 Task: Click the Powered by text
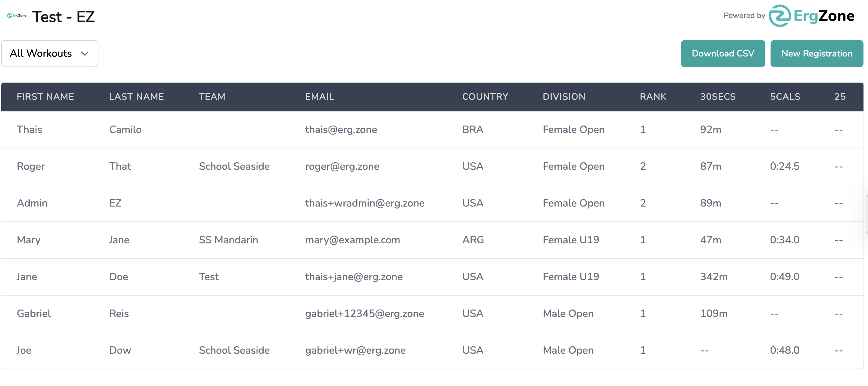tap(744, 15)
